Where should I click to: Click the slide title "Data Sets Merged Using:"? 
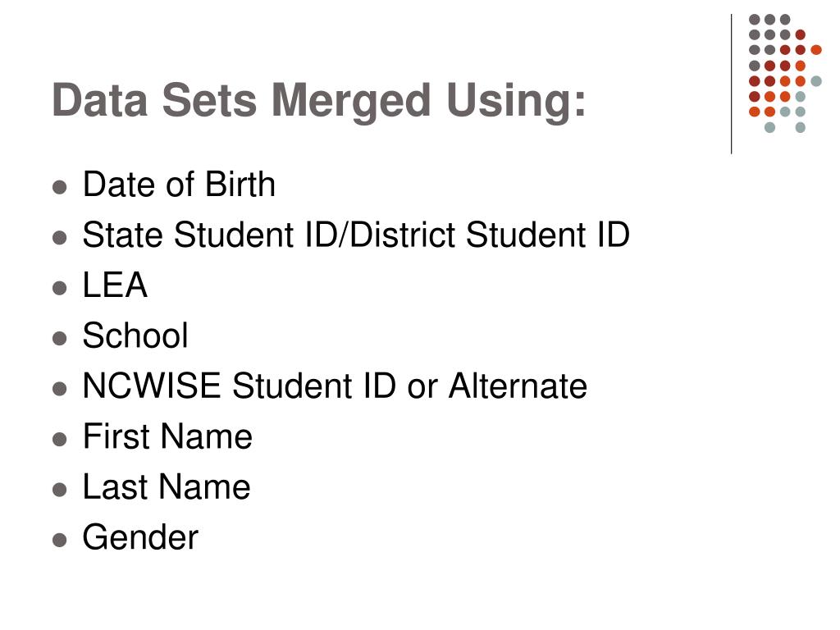pyautogui.click(x=319, y=101)
